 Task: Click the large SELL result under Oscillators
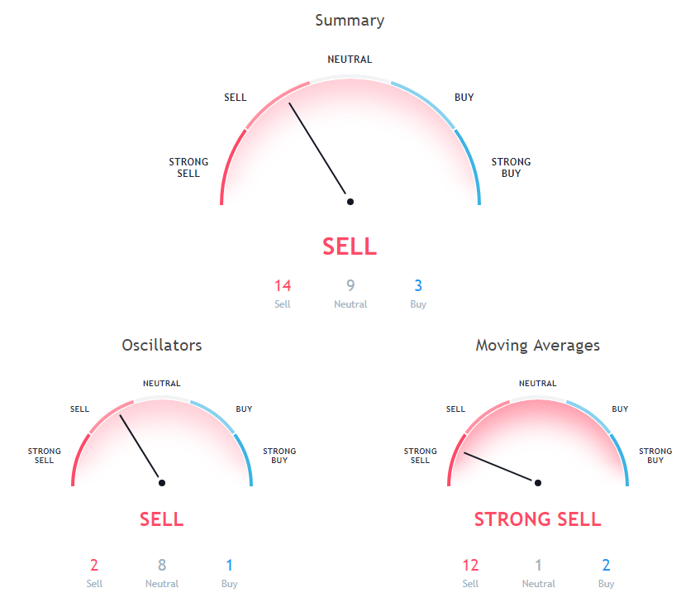[162, 519]
